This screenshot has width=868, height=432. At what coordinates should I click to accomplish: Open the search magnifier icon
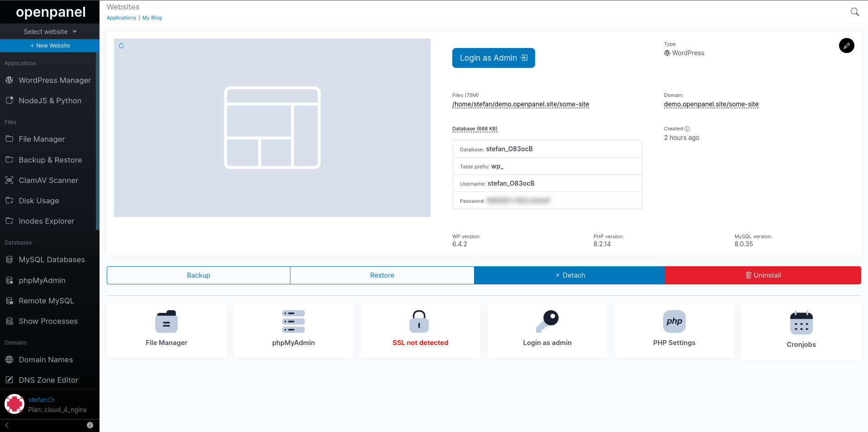click(x=854, y=12)
